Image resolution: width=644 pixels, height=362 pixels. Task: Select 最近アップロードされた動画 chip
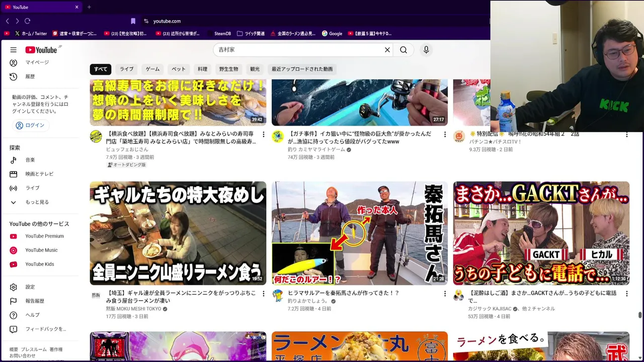coord(302,69)
